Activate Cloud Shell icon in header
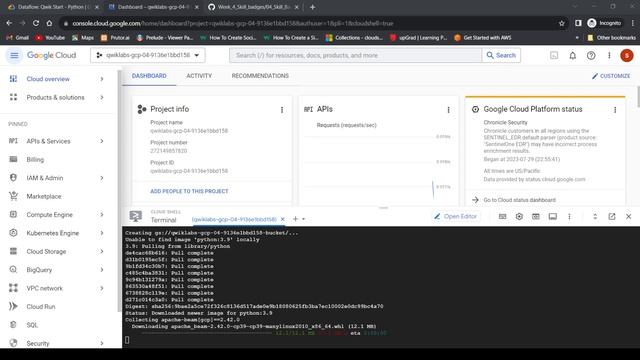This screenshot has width=640, height=360. pos(554,55)
